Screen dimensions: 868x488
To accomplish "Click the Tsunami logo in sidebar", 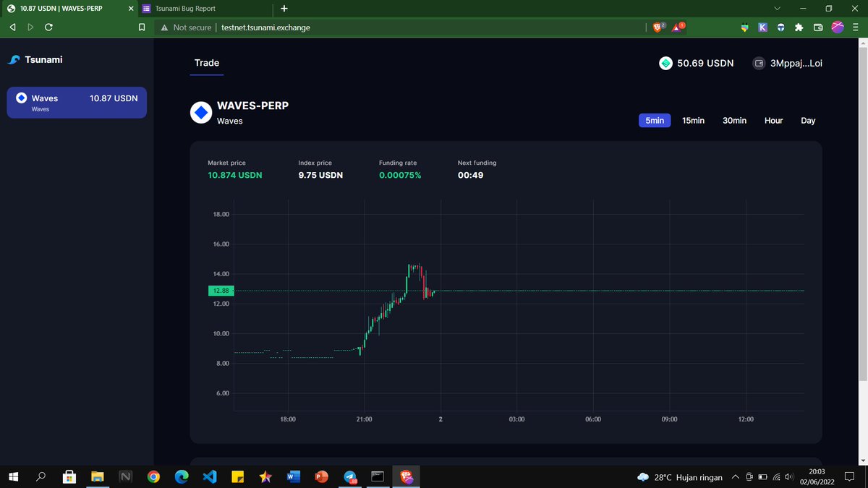I will 35,60.
